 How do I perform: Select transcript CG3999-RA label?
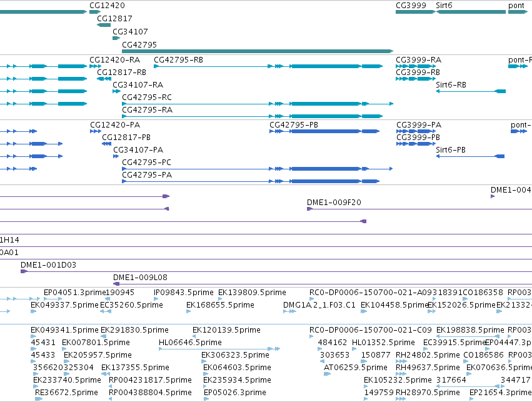[419, 60]
